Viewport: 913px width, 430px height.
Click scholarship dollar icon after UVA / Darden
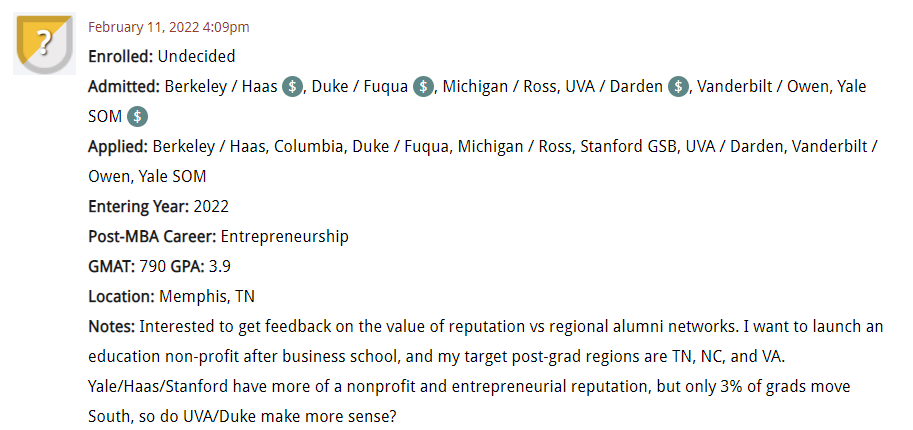(x=678, y=87)
